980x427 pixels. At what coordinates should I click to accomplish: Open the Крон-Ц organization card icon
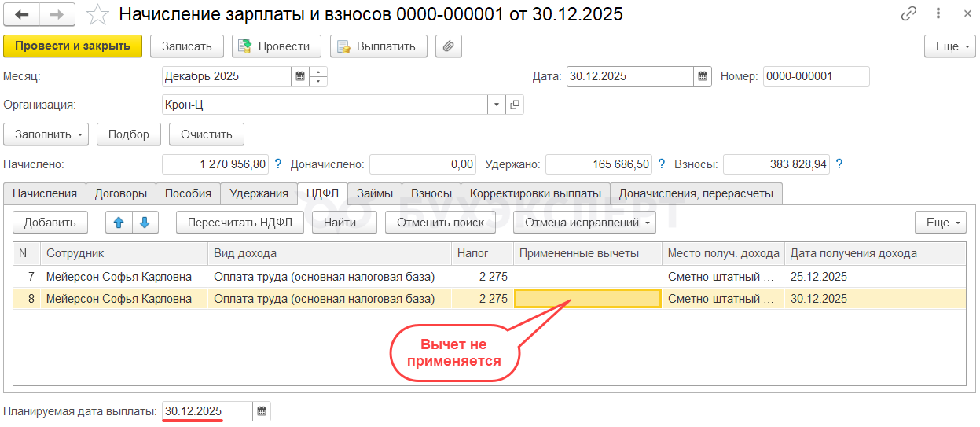(x=515, y=104)
